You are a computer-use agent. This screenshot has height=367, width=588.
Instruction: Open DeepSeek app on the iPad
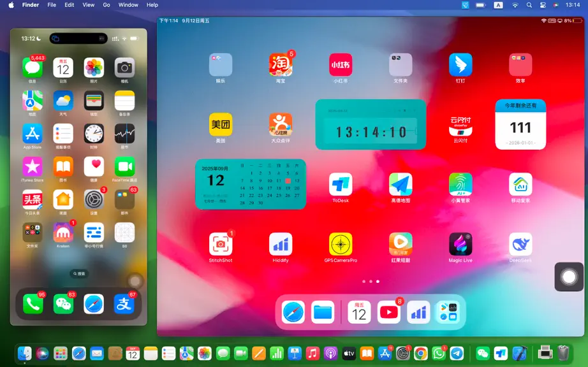click(520, 244)
